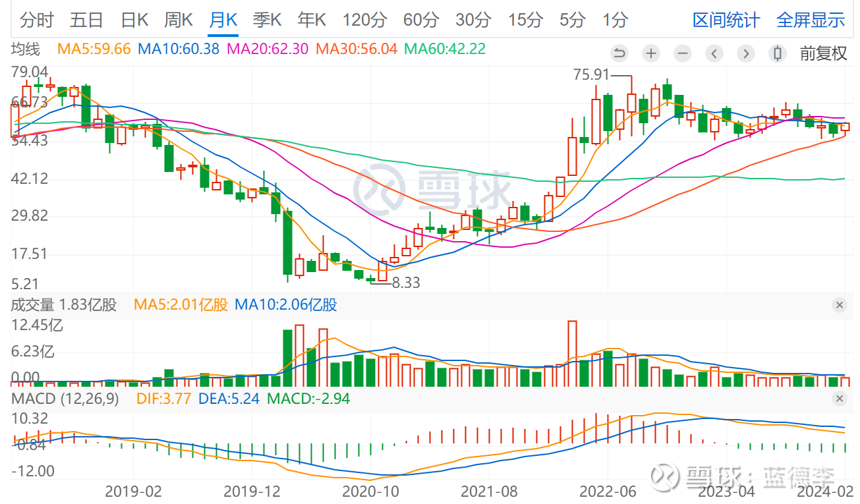Click the -12.00 MACD axis label
This screenshot has height=504, width=860.
pos(32,471)
